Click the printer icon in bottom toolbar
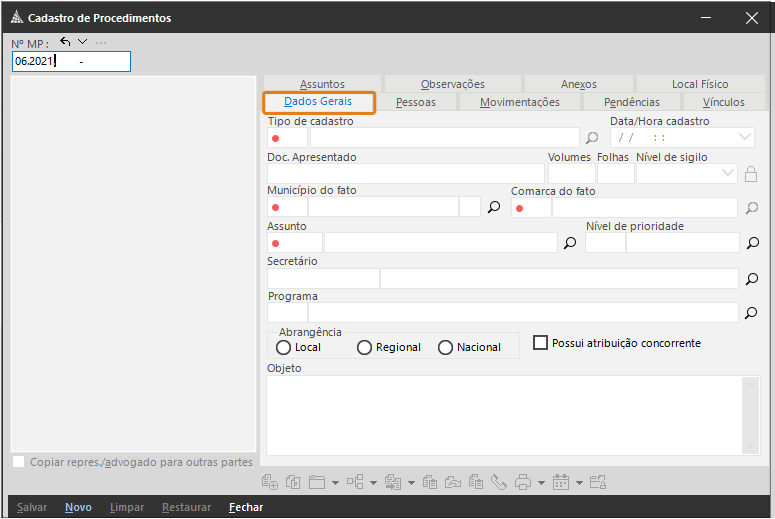775x519 pixels. [523, 482]
